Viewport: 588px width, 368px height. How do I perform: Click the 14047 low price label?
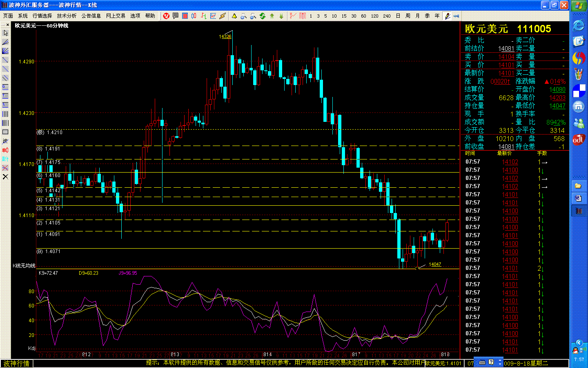click(x=435, y=264)
